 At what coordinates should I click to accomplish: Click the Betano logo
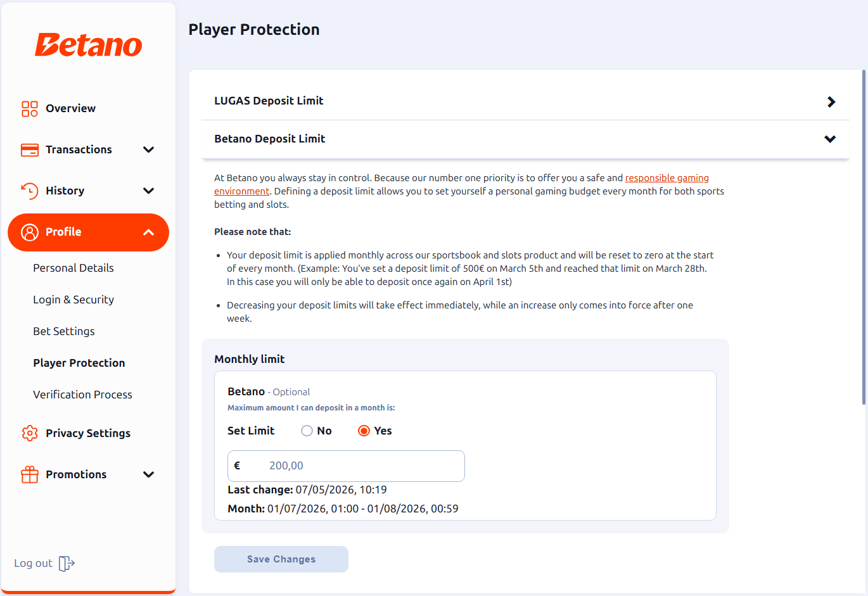tap(89, 45)
